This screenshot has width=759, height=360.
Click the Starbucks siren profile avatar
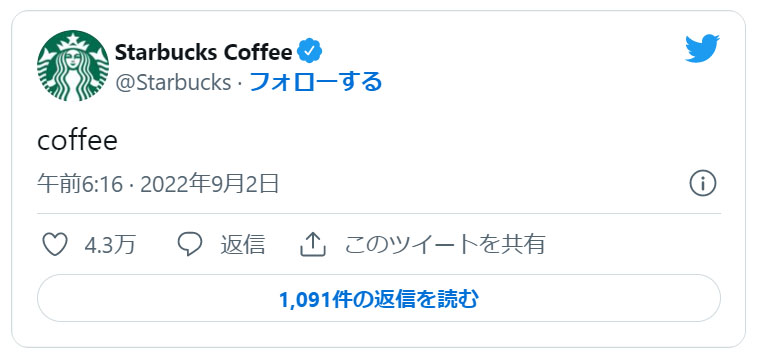[73, 65]
